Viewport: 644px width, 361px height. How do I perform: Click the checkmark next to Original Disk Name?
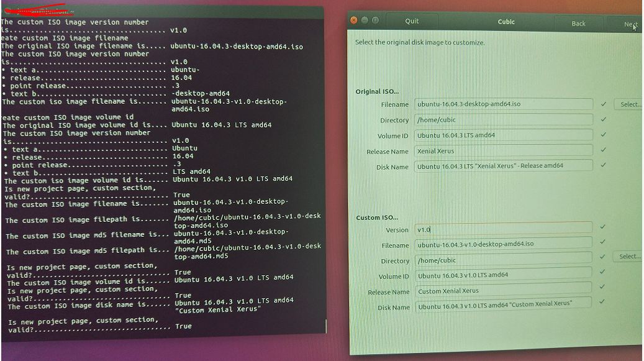tap(603, 165)
